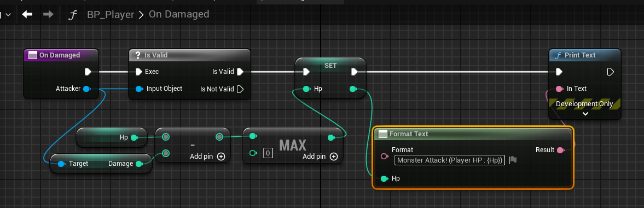
Task: Click the Is Not Valid output pin
Action: pos(241,89)
